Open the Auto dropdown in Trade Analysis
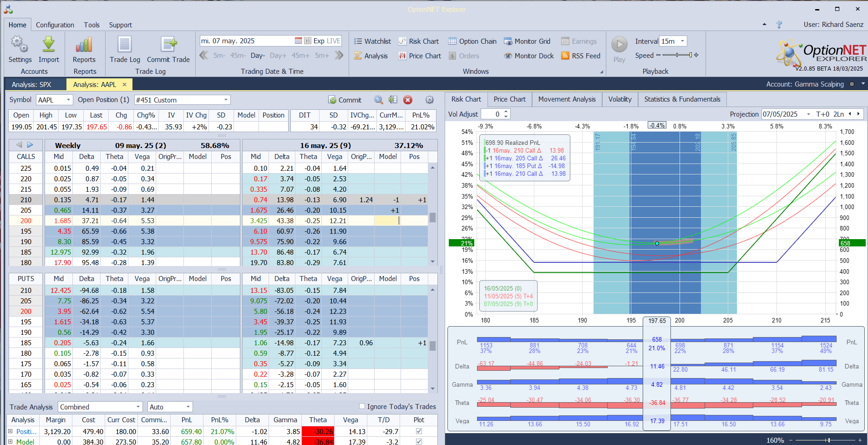The width and height of the screenshot is (868, 445). coord(188,407)
